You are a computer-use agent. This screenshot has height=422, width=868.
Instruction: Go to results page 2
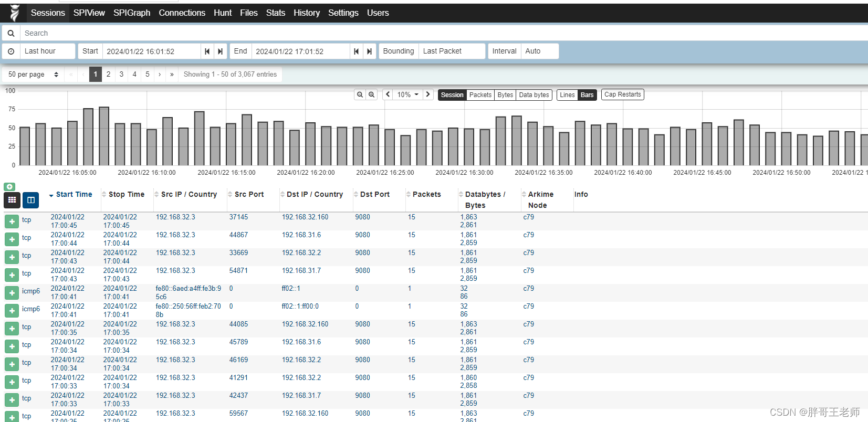(x=108, y=75)
